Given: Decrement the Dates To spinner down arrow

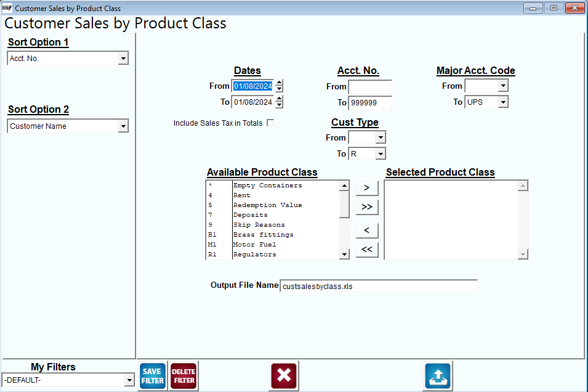Looking at the screenshot, I should (x=279, y=105).
